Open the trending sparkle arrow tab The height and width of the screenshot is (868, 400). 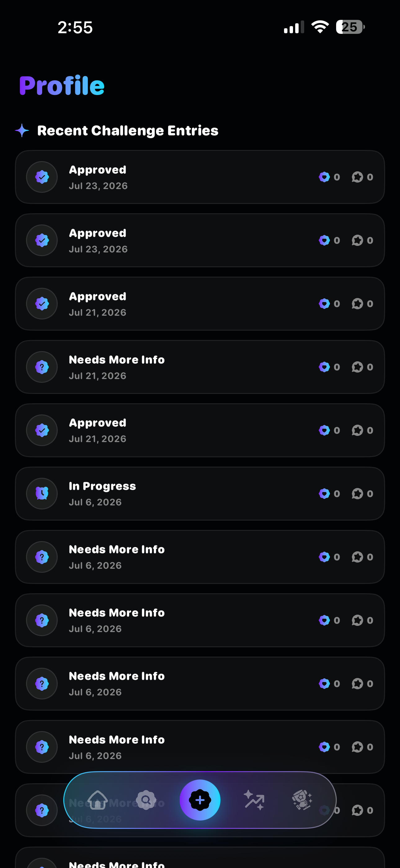tap(254, 800)
